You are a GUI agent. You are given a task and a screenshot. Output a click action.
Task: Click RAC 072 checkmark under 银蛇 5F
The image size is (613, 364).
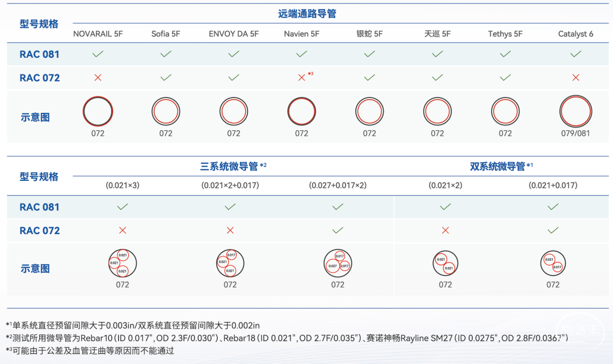pos(370,78)
